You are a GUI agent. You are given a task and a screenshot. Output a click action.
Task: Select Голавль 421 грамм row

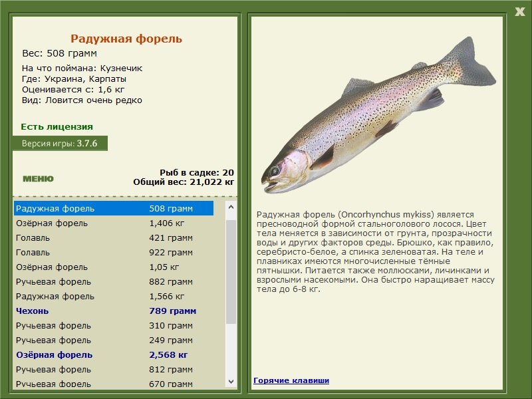click(x=114, y=237)
